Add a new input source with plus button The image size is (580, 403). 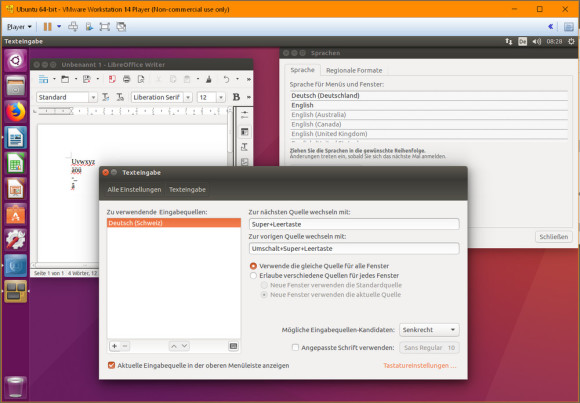[x=114, y=346]
